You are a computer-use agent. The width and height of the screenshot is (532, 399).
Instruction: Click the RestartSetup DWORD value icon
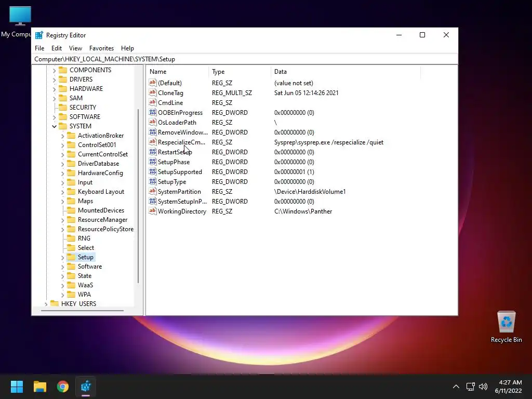pyautogui.click(x=153, y=152)
